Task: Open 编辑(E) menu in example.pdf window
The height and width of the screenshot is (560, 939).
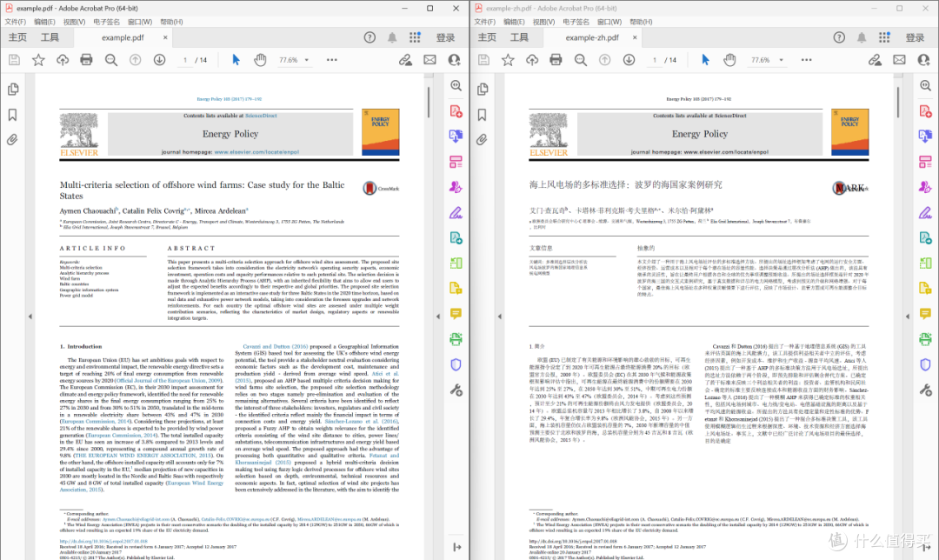Action: coord(44,22)
